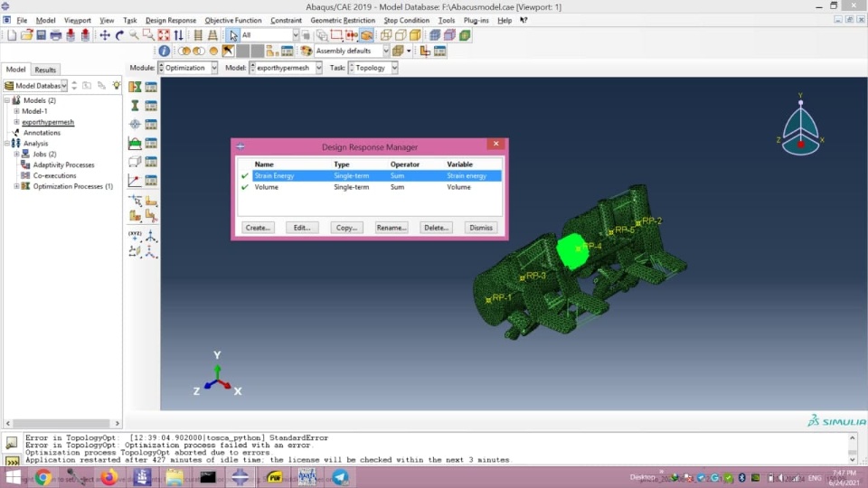Toggle the selection arrow tool
Image resolution: width=868 pixels, height=488 pixels.
pyautogui.click(x=233, y=35)
